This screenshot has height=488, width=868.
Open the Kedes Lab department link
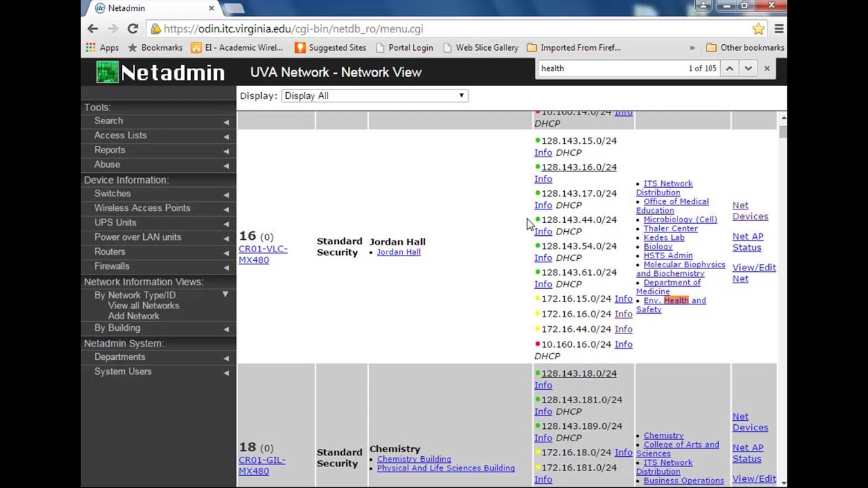click(664, 238)
